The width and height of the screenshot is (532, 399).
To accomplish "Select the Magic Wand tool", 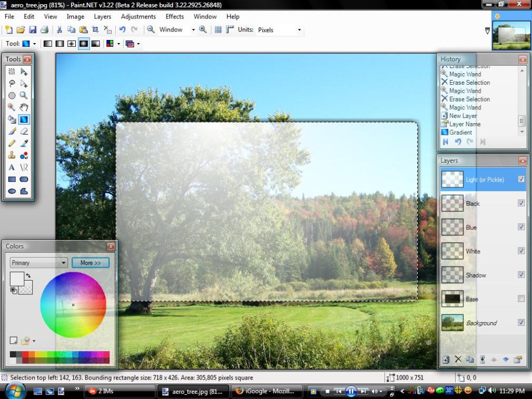I will point(12,107).
